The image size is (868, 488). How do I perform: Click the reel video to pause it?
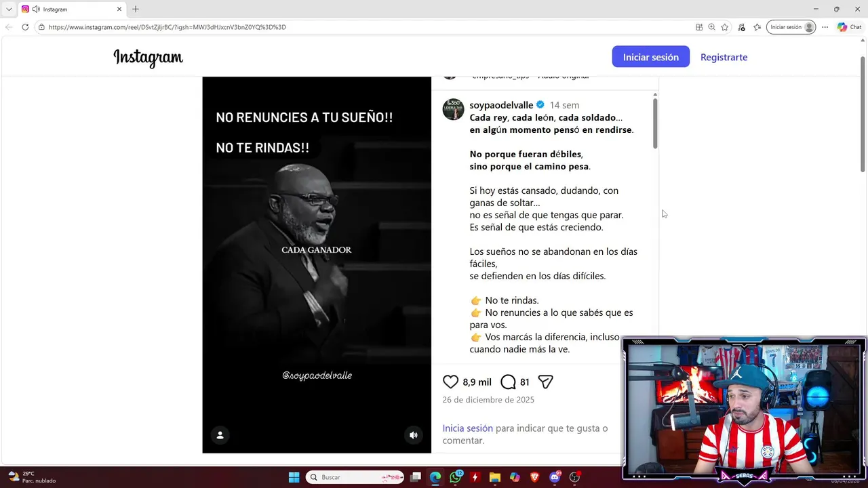point(317,264)
